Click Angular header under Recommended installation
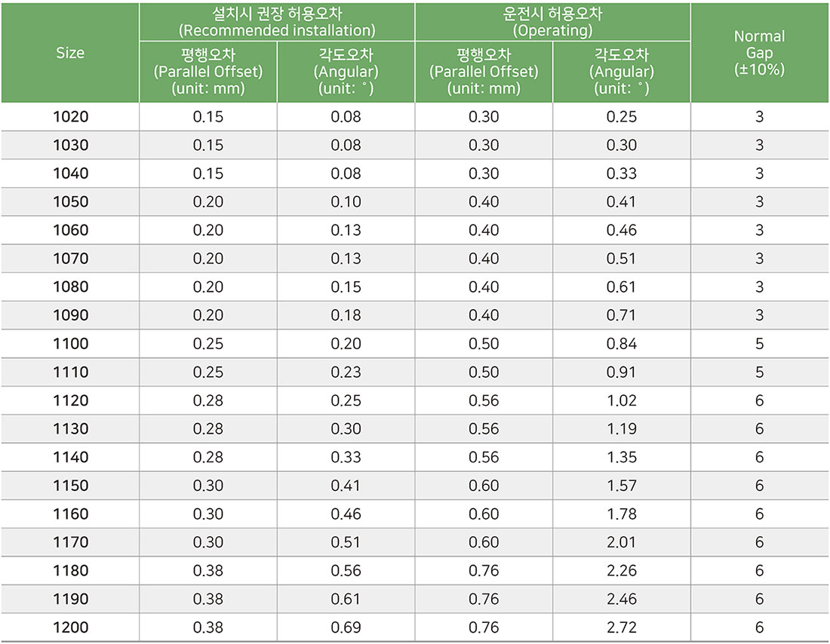This screenshot has height=644, width=830. click(x=346, y=72)
